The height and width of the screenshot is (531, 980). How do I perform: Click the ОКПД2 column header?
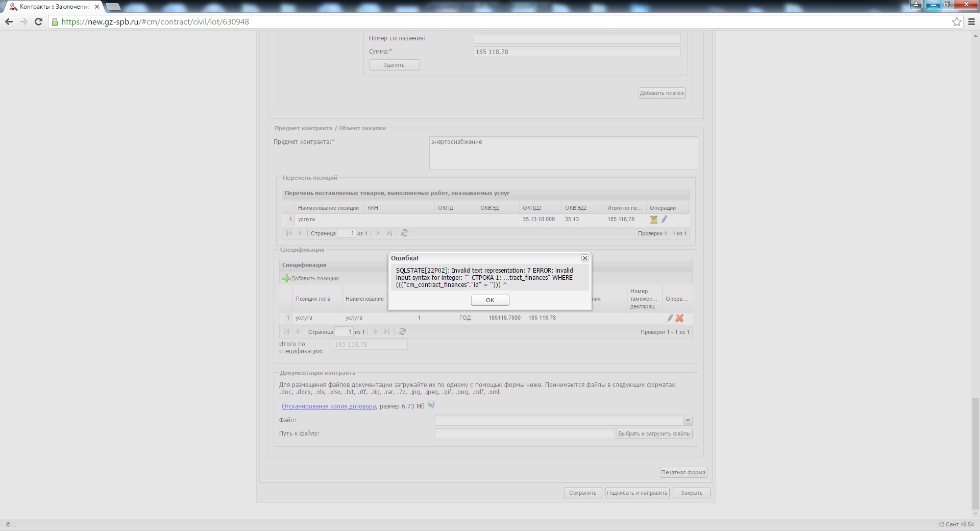540,208
